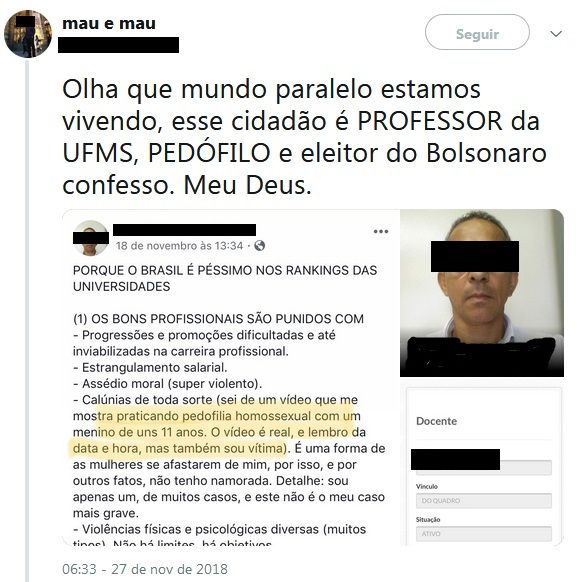Open the three-dot menu on embedded Facebook post

tap(381, 231)
